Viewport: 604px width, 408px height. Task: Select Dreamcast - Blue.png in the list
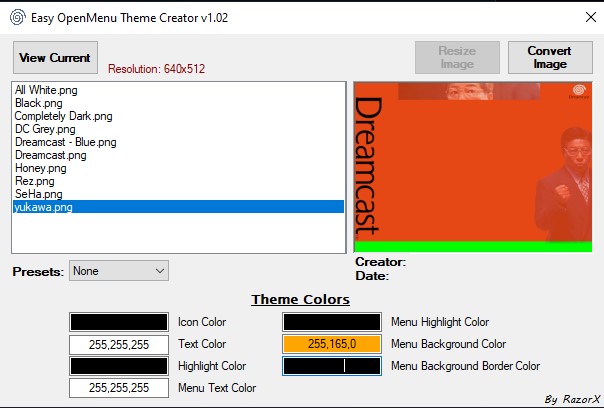click(x=178, y=142)
